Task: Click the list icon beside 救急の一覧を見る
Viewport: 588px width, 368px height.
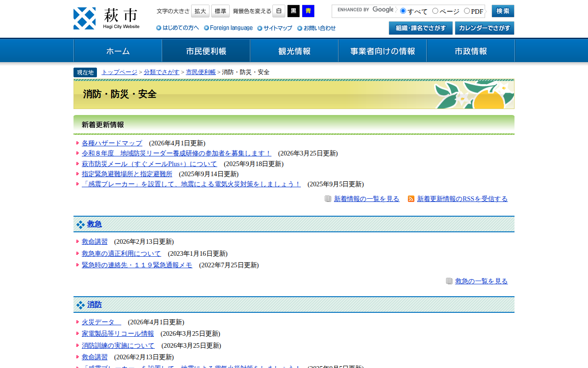Action: [449, 281]
